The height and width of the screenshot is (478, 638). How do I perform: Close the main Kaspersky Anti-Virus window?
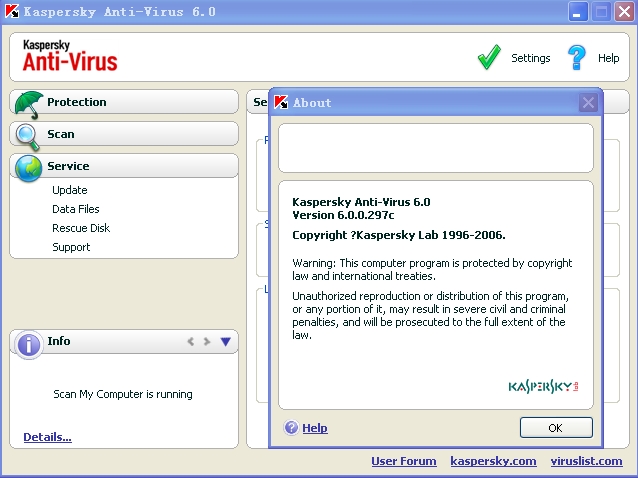(624, 11)
